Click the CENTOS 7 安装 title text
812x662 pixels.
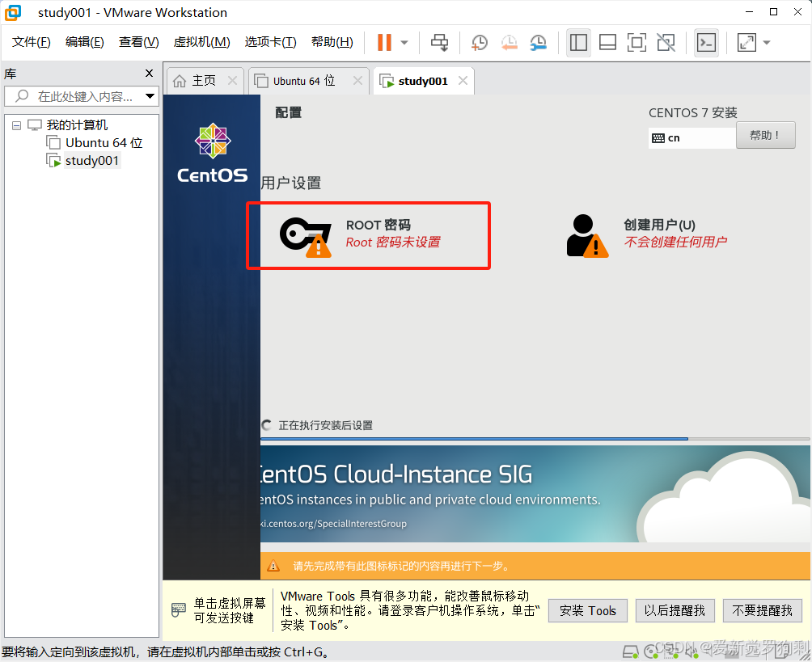point(693,113)
